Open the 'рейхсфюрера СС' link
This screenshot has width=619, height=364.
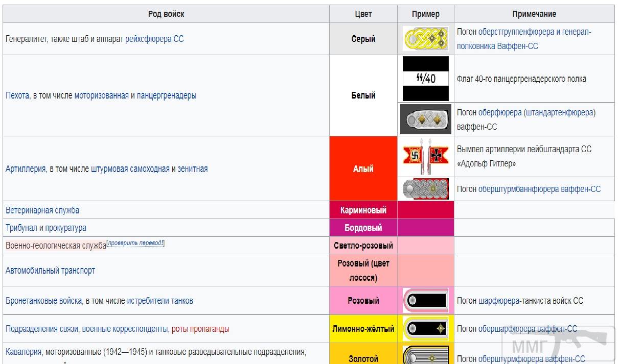(154, 39)
